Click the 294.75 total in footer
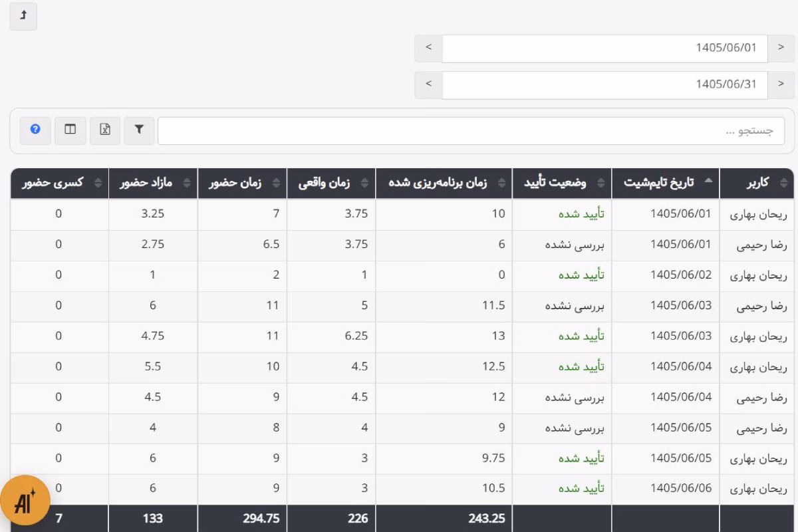This screenshot has height=532, width=798. (x=261, y=518)
